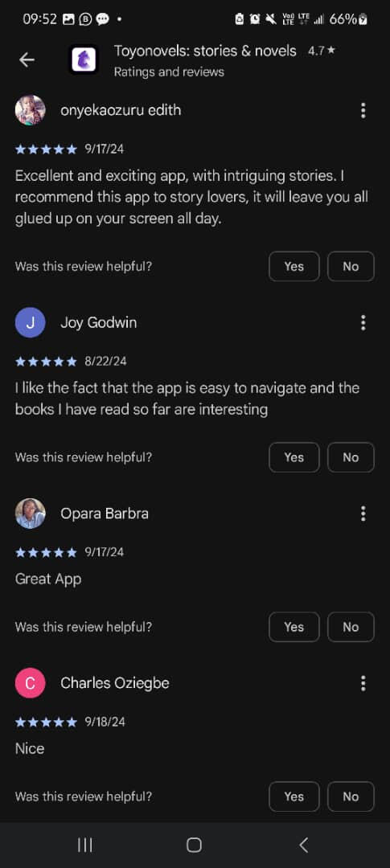
Task: Click the 4.7 star rating in header
Action: (x=322, y=51)
